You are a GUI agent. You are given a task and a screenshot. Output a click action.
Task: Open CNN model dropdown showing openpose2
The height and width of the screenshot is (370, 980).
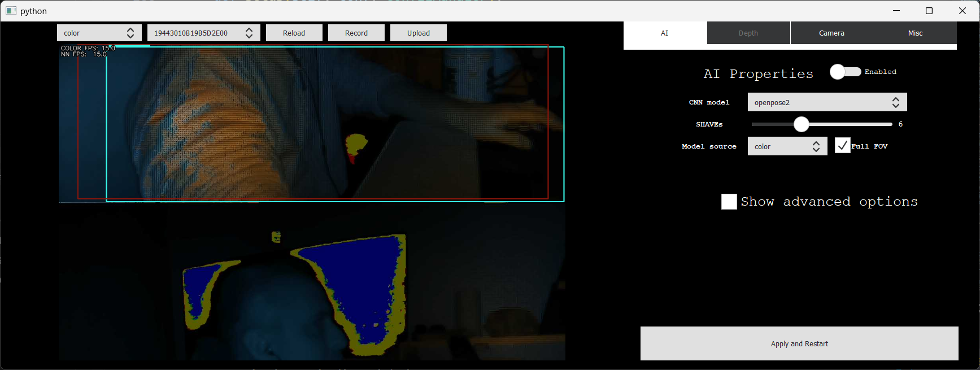827,102
